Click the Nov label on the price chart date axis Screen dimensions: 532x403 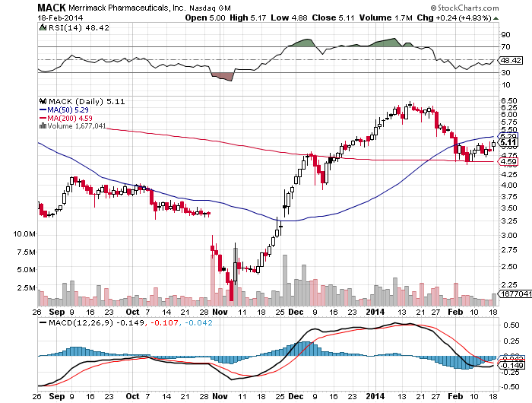[220, 312]
